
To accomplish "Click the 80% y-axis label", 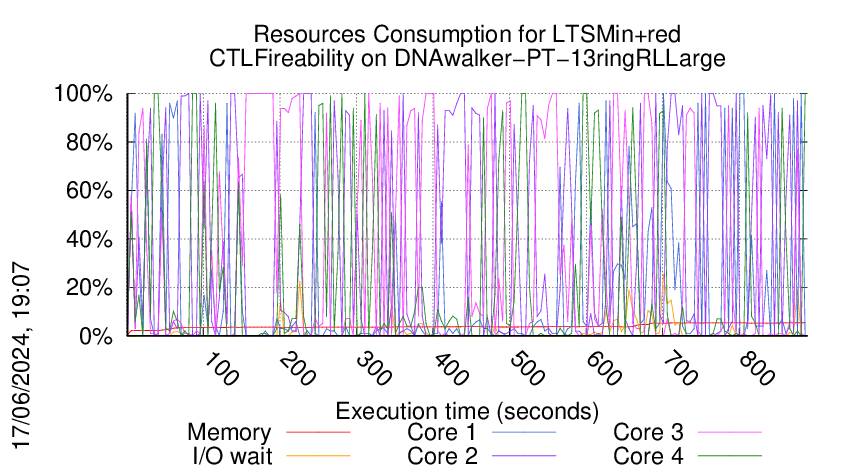I will 89,143.
